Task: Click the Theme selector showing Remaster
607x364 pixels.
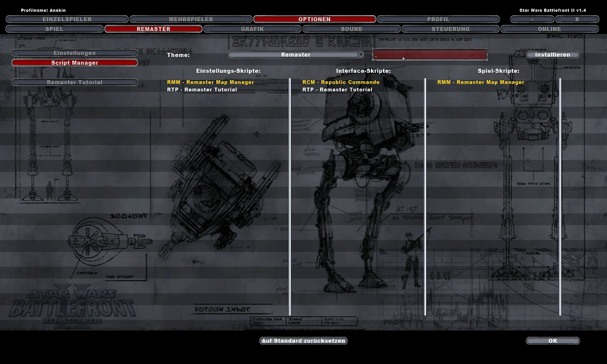Action: pyautogui.click(x=296, y=55)
